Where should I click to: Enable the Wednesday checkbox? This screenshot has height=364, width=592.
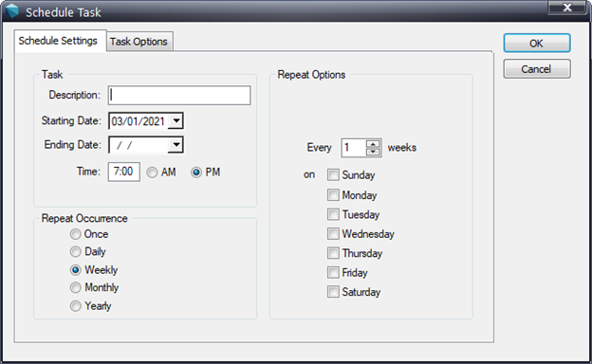(x=333, y=234)
